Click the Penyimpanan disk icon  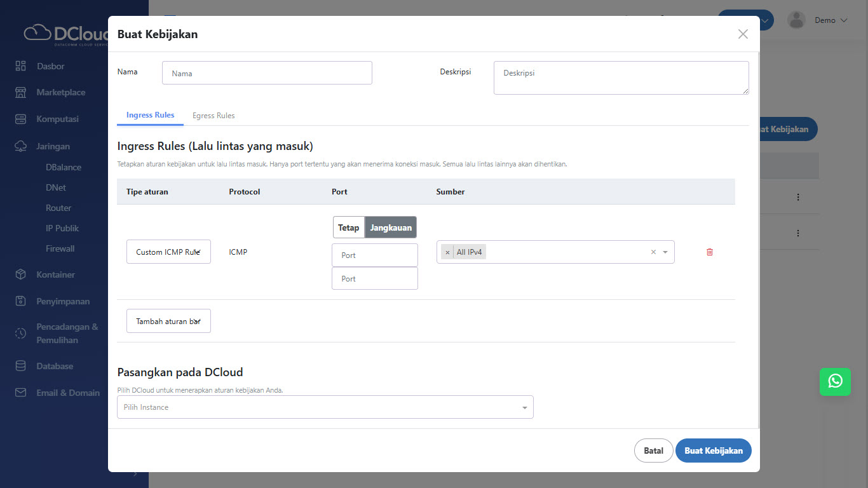click(x=21, y=301)
